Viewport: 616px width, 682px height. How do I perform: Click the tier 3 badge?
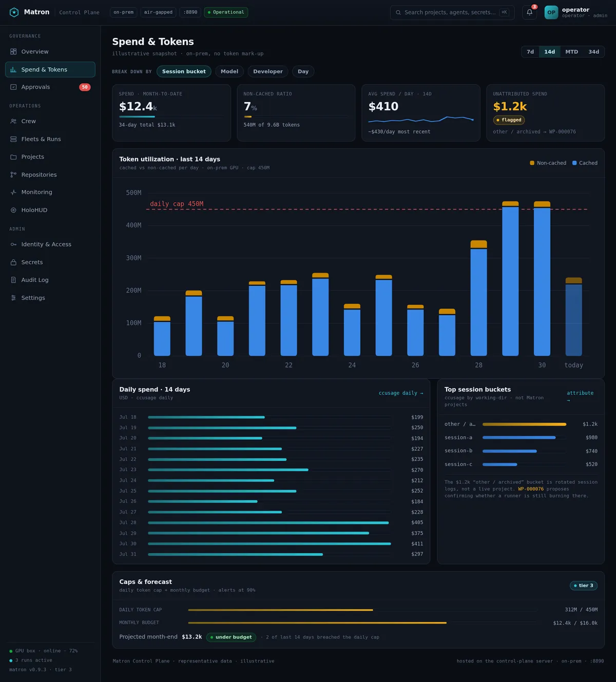click(x=584, y=586)
